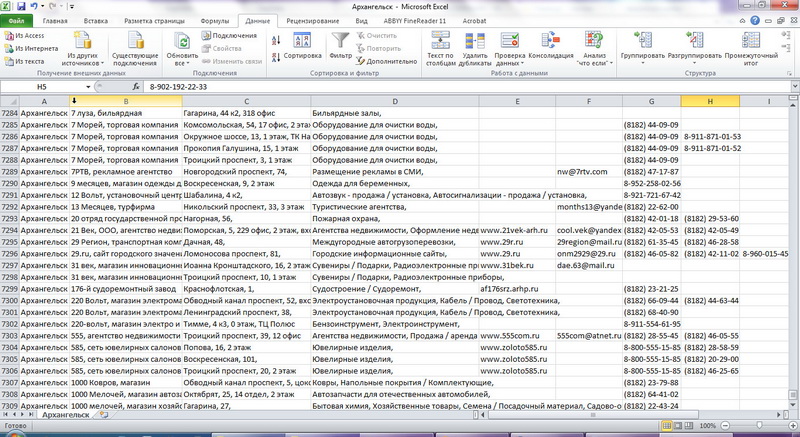Minimize the ribbon with caret icon
Viewport: 800px width, 437px height.
(743, 21)
